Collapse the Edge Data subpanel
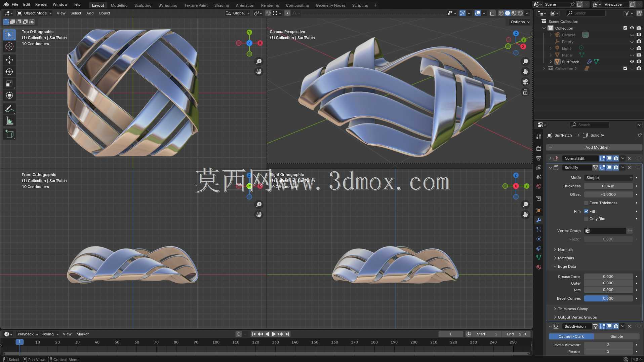This screenshot has height=362, width=644. [567, 266]
